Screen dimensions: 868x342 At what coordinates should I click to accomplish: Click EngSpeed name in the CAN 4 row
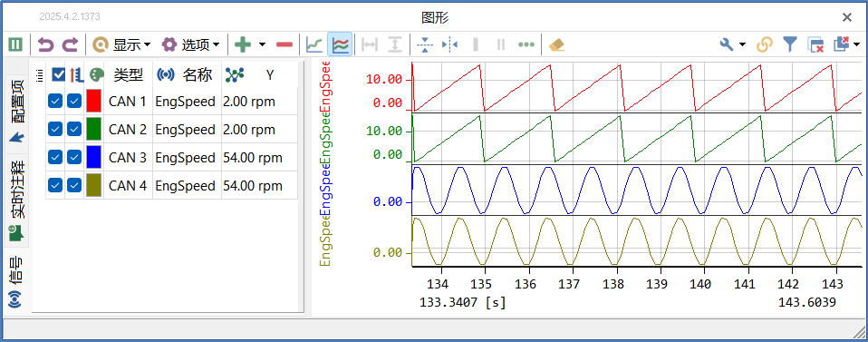(x=185, y=185)
